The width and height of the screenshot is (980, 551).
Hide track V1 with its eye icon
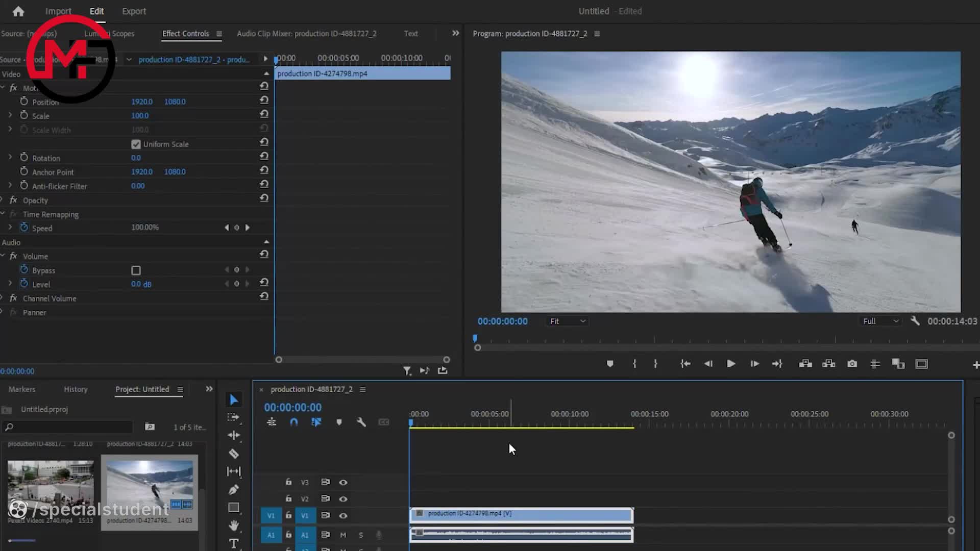pyautogui.click(x=343, y=516)
